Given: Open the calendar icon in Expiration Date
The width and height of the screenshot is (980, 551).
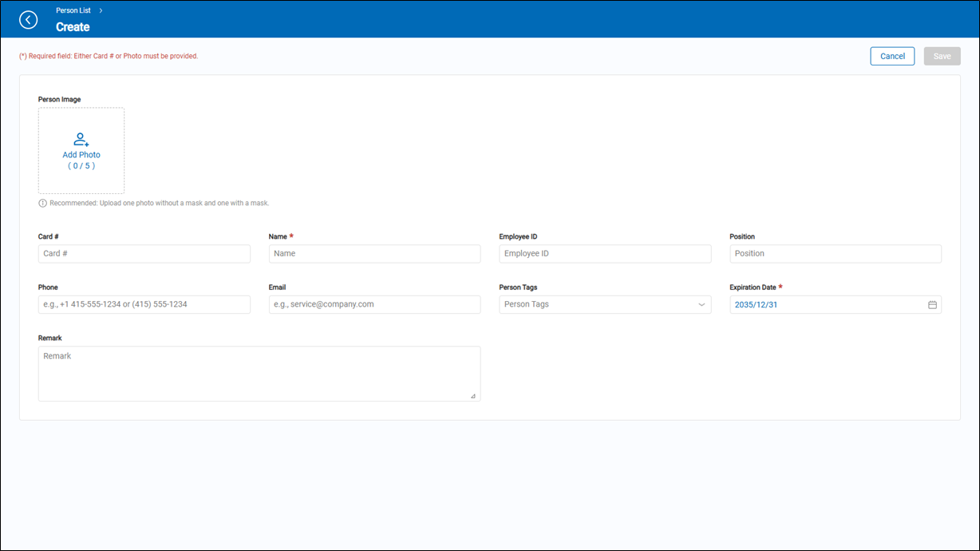Looking at the screenshot, I should 932,305.
